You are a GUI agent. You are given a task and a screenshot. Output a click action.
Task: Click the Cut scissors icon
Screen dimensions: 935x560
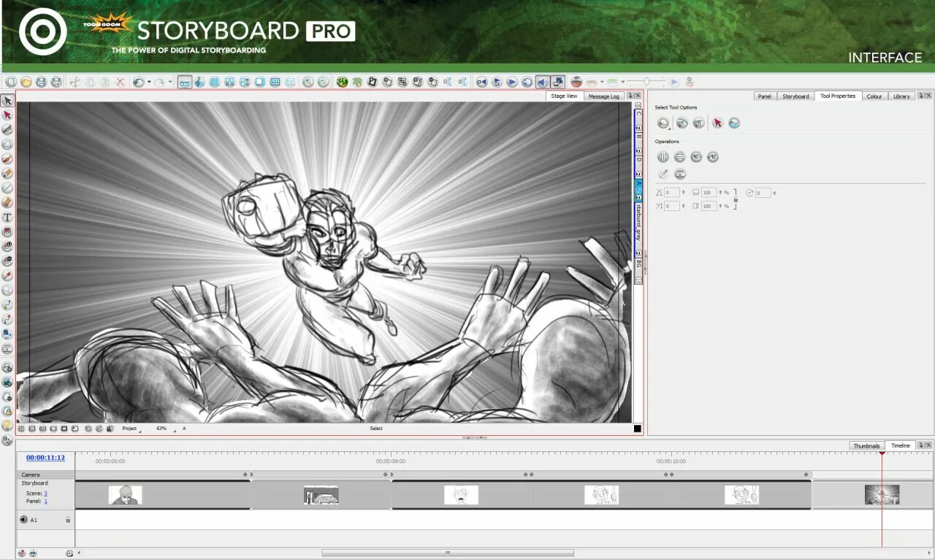(x=75, y=83)
